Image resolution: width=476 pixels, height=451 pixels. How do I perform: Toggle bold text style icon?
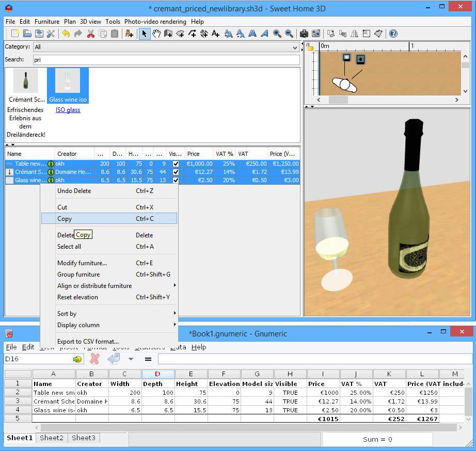click(252, 34)
